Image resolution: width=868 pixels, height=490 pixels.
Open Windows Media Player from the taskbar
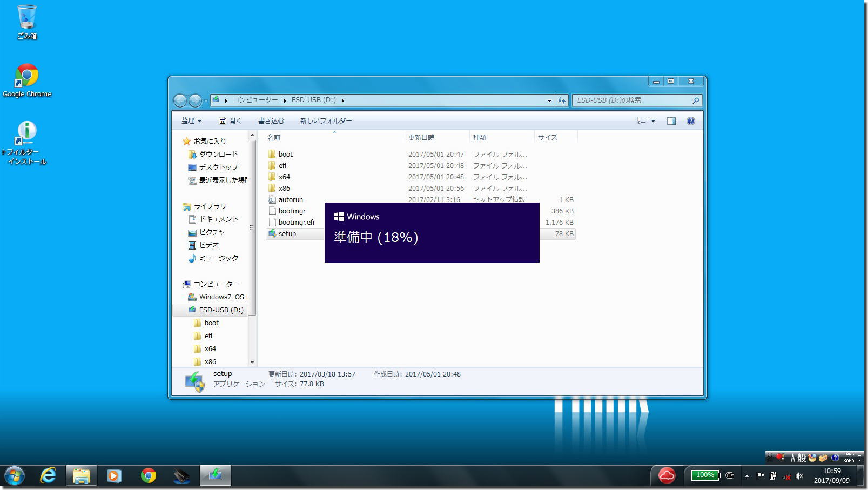[x=114, y=475]
